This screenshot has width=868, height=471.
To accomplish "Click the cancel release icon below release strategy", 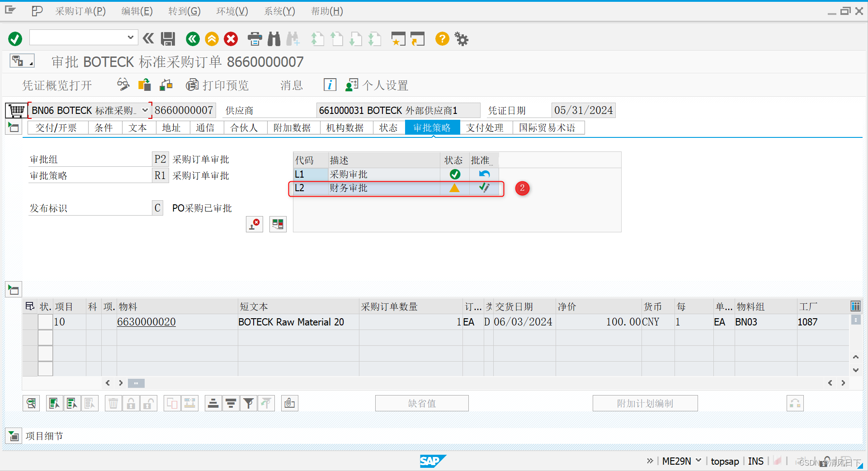I will (255, 224).
